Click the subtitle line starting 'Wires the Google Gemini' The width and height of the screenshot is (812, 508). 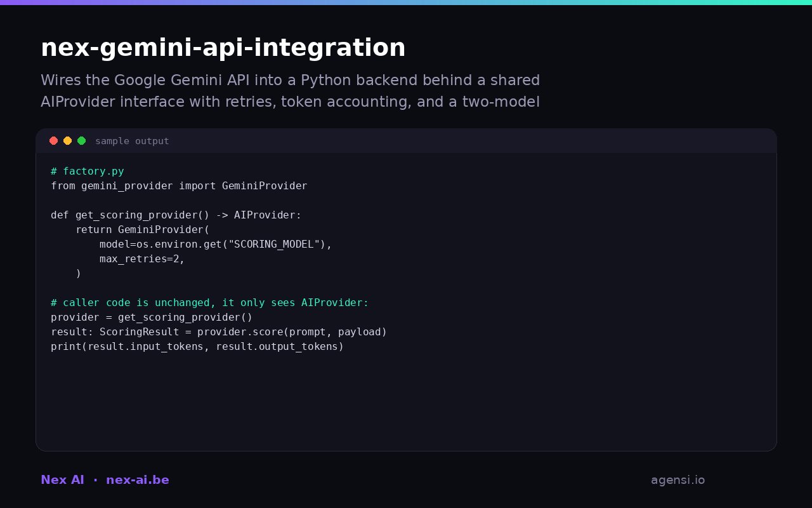pos(290,81)
